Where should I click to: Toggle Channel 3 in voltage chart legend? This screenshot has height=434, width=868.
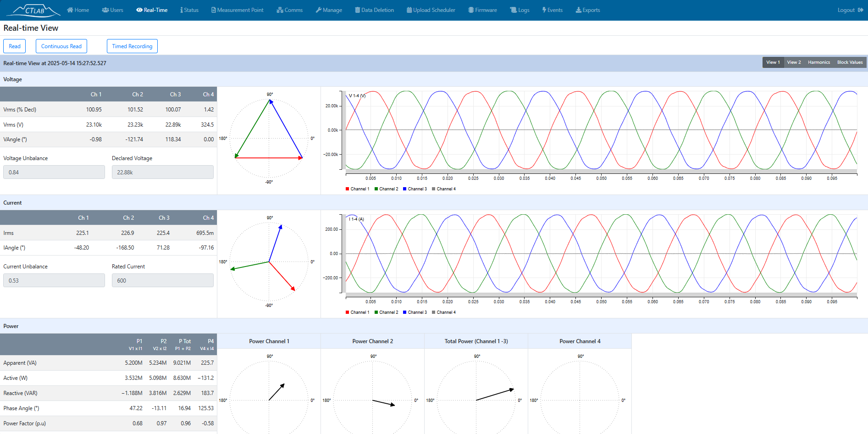(x=415, y=189)
